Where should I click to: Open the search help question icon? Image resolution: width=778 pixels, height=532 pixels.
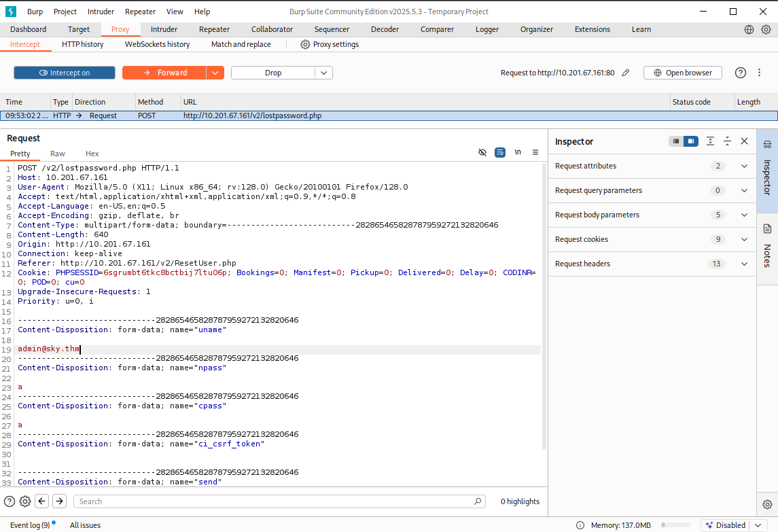tap(10, 501)
